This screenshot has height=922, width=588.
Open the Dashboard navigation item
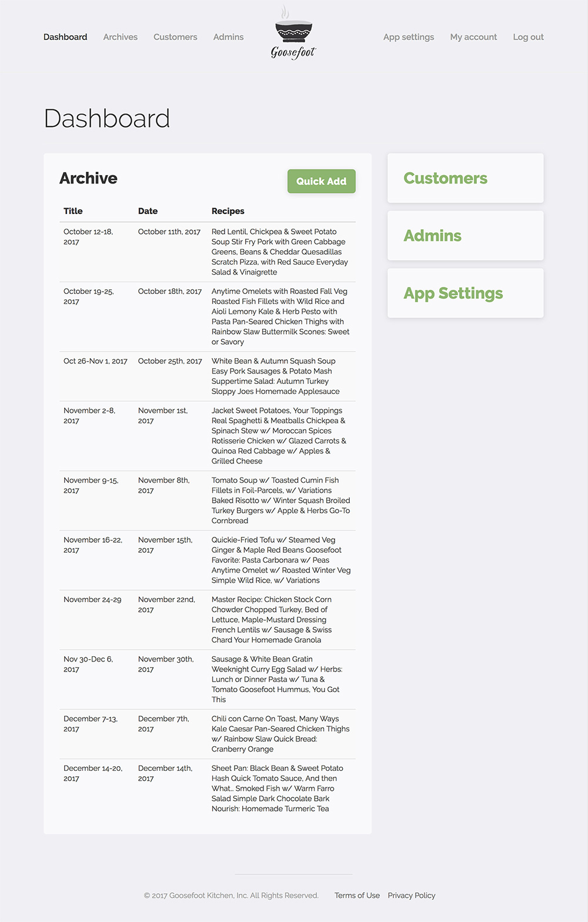pos(65,36)
